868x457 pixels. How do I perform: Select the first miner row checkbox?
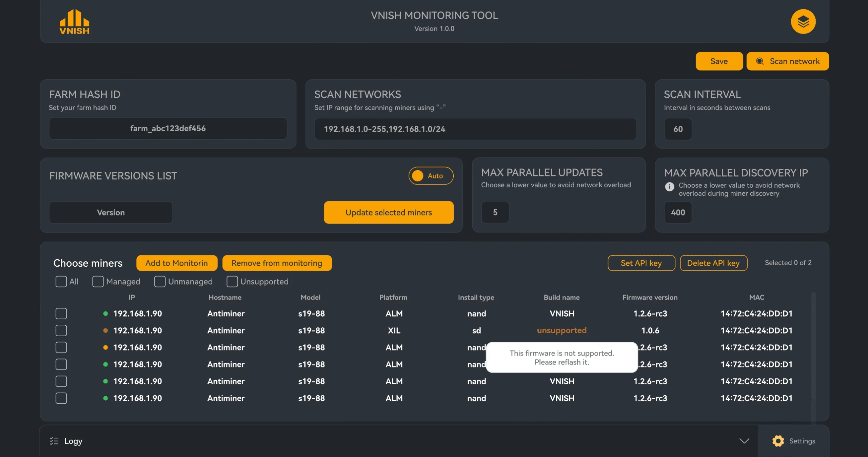click(x=61, y=313)
